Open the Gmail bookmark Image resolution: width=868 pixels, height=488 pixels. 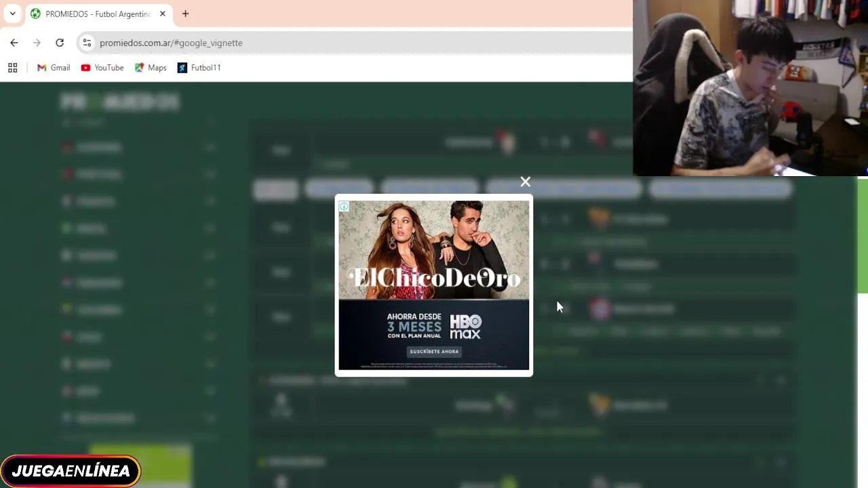[x=54, y=68]
